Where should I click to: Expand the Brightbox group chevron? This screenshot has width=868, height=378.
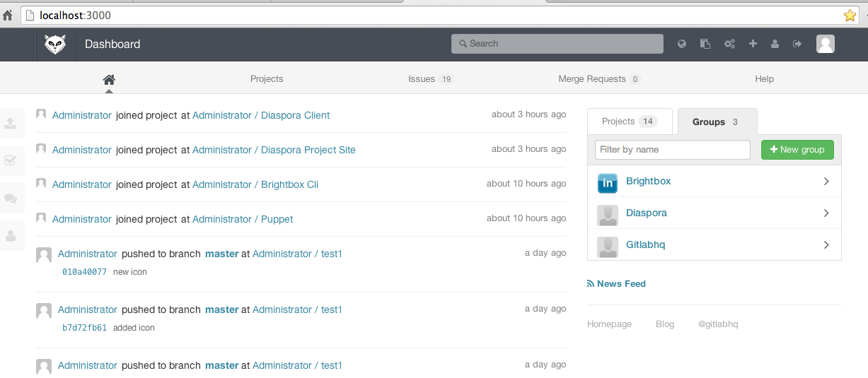[x=826, y=182]
